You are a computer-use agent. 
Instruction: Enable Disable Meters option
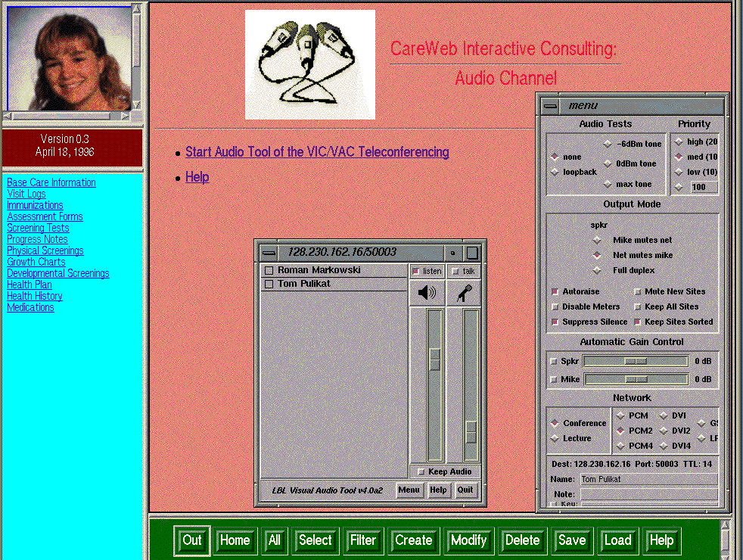[x=555, y=307]
